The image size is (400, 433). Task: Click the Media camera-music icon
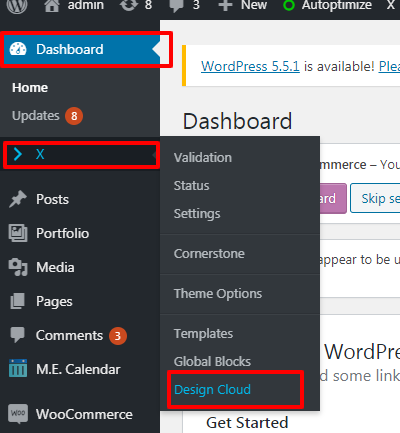tap(18, 267)
